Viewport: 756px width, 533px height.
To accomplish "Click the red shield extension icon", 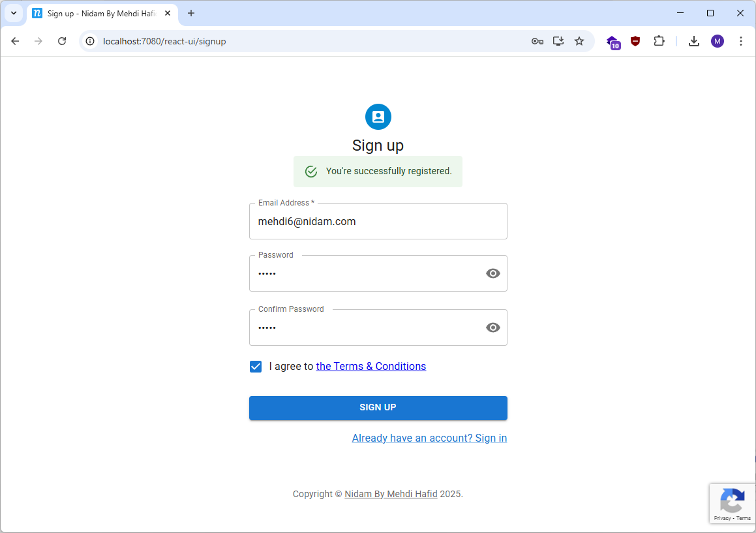I will point(635,41).
